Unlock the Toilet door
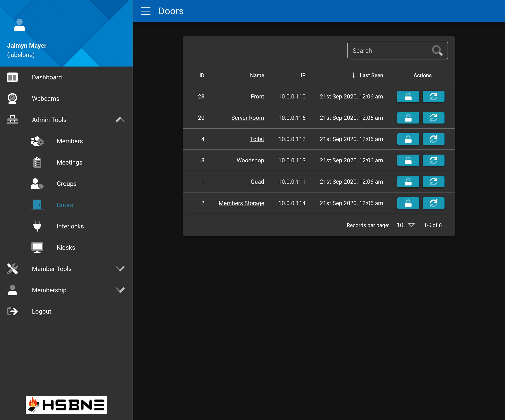Image resolution: width=505 pixels, height=420 pixels. (408, 139)
